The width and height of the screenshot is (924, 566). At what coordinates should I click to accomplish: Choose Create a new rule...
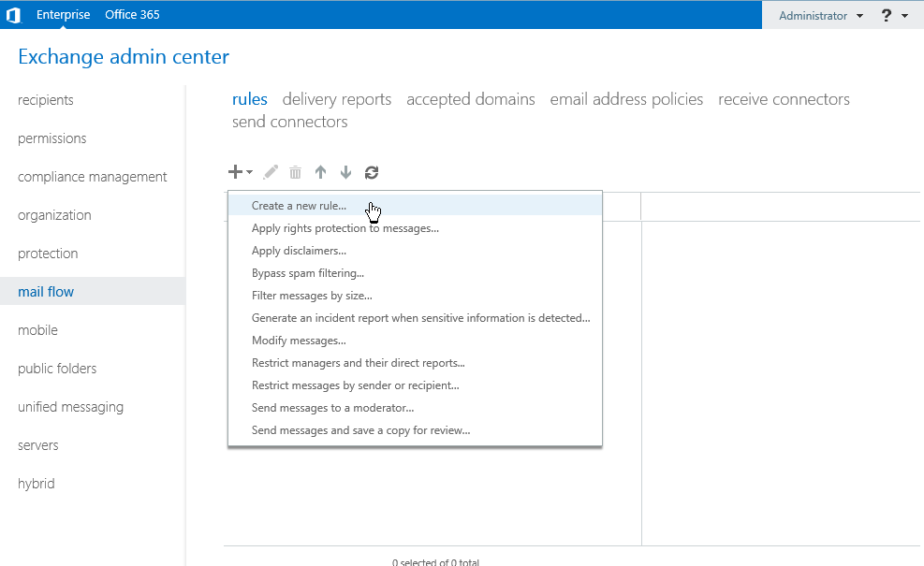point(415,206)
